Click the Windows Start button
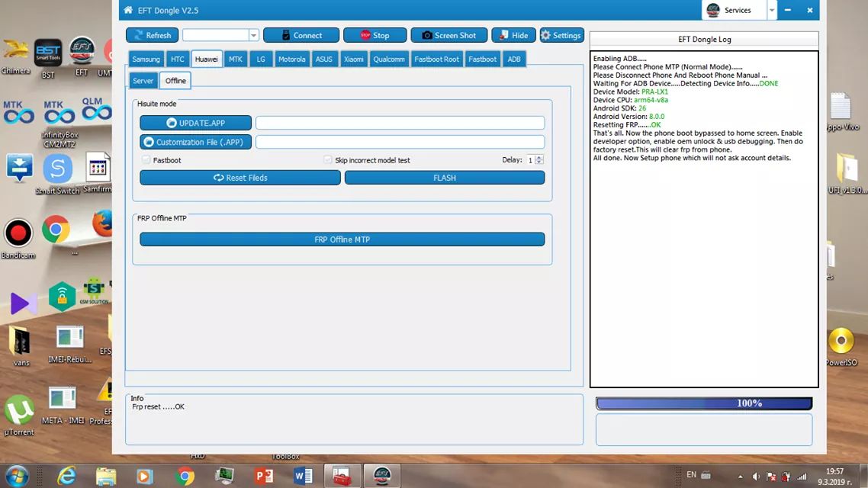The height and width of the screenshot is (488, 868). pyautogui.click(x=17, y=476)
